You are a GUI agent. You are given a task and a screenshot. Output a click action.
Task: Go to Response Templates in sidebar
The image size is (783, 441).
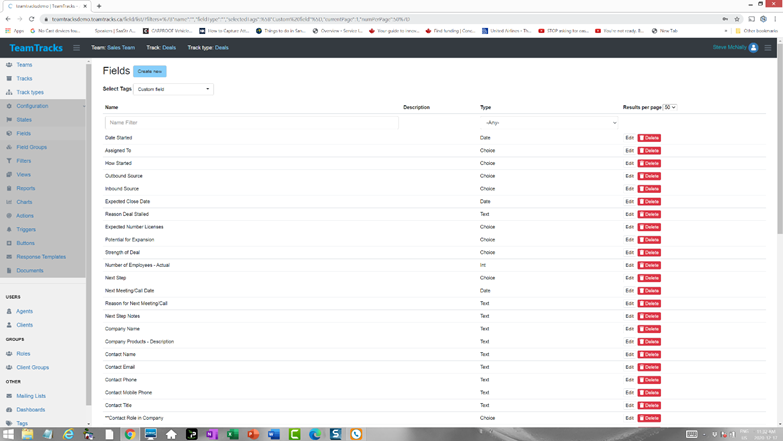(x=40, y=257)
